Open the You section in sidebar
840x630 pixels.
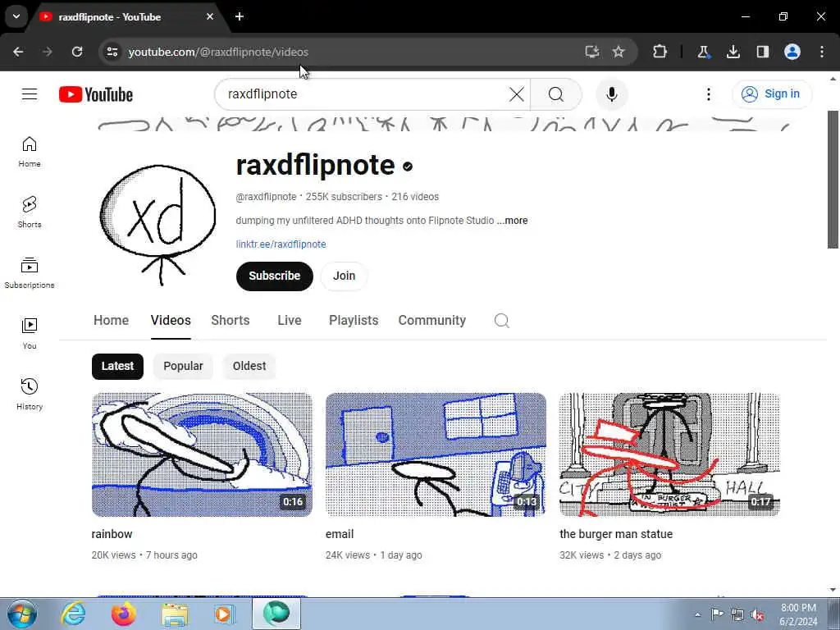(x=30, y=333)
